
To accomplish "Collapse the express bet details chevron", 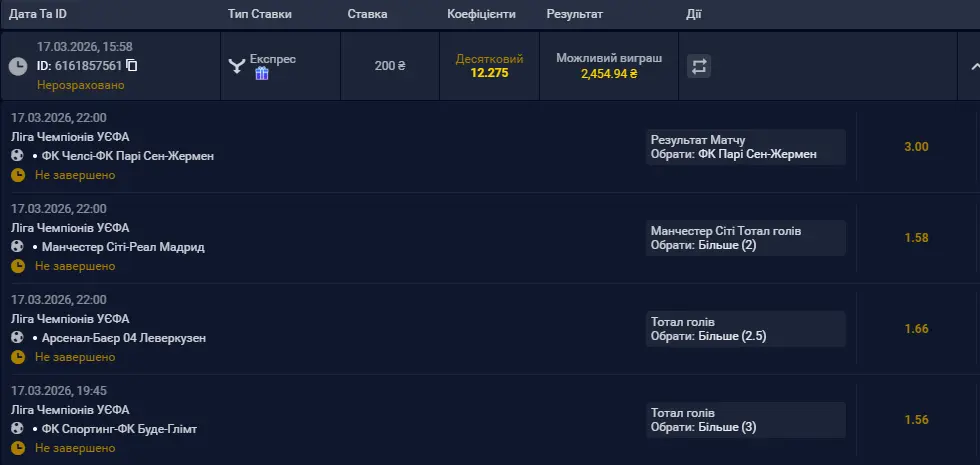I will (x=974, y=66).
